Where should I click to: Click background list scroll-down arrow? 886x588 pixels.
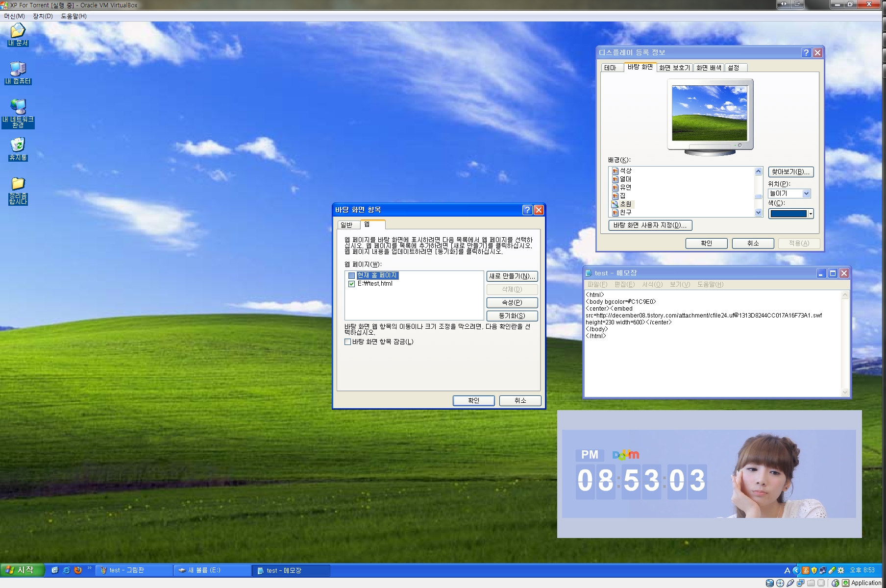click(x=759, y=213)
